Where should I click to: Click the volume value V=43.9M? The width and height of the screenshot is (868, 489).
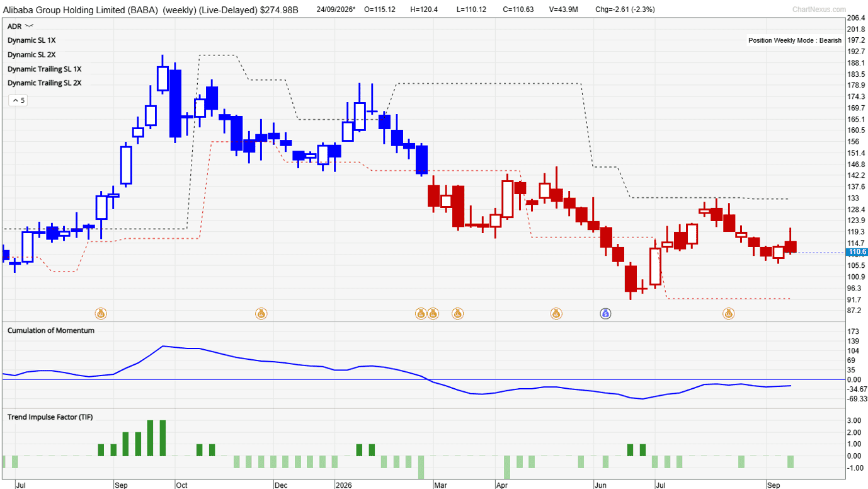click(x=564, y=9)
